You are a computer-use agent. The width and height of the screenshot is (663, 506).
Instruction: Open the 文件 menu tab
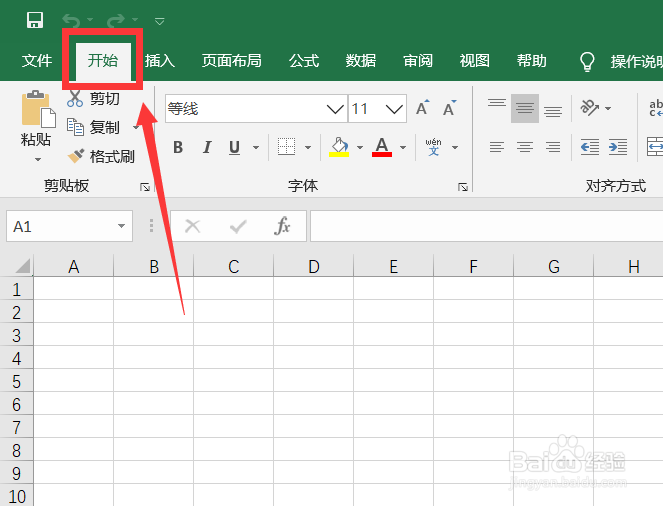pyautogui.click(x=37, y=61)
